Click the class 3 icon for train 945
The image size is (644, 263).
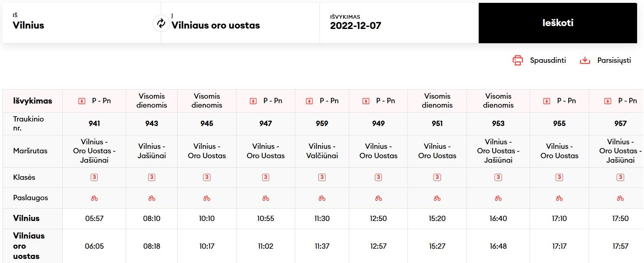click(x=207, y=177)
